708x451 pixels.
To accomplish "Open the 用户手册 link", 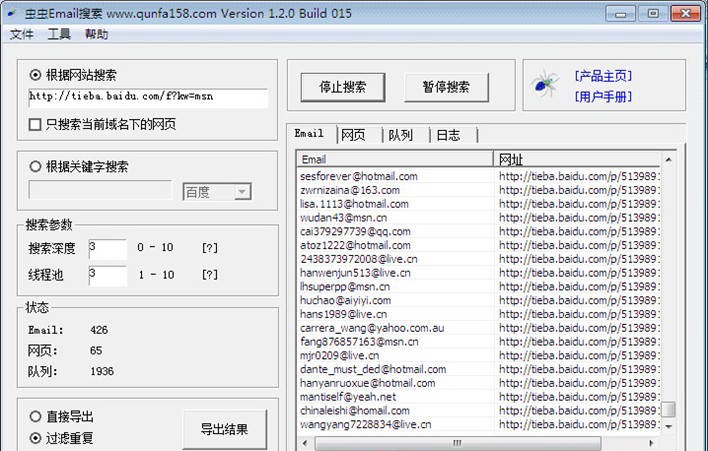I will pyautogui.click(x=603, y=97).
